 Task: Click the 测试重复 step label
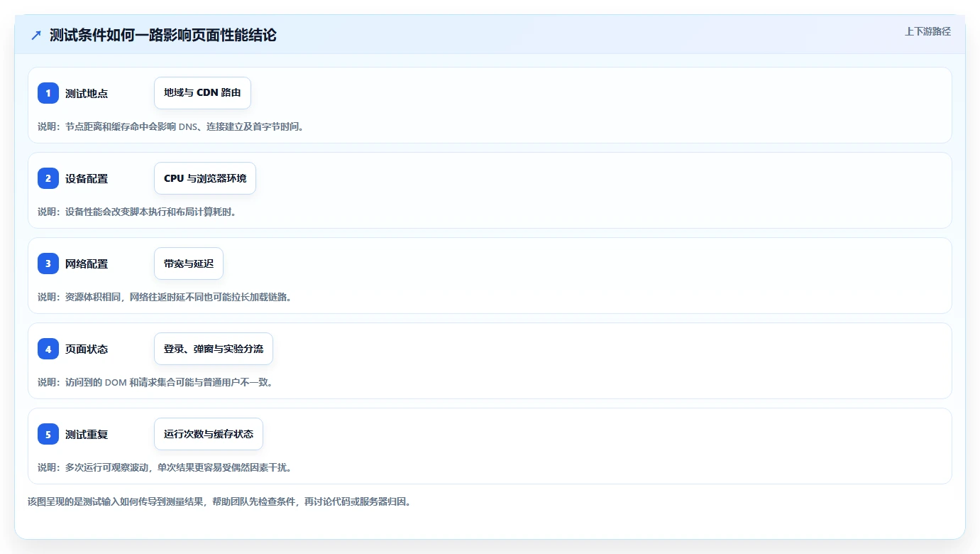(87, 434)
